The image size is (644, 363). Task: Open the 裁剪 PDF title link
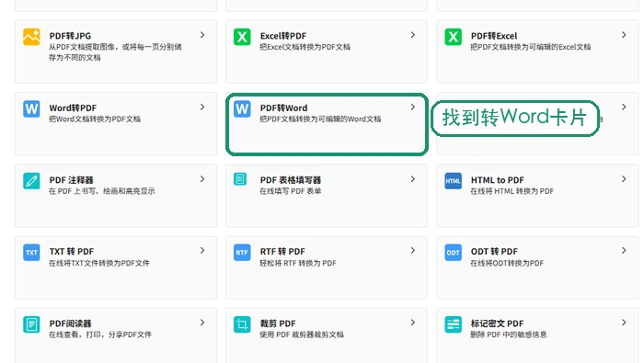[x=278, y=323]
